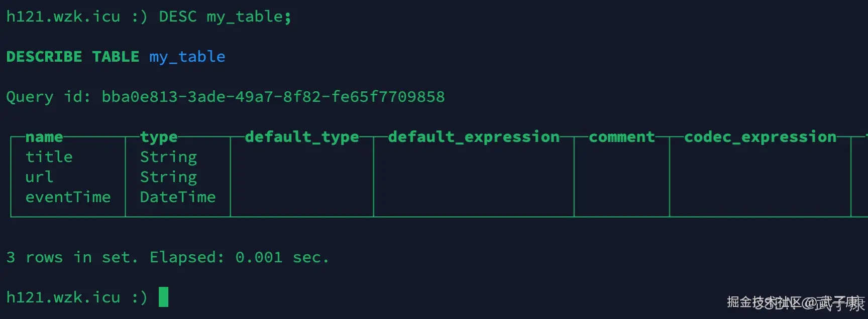Select the 'codec_expression' column header
The height and width of the screenshot is (319, 868).
[x=760, y=136]
